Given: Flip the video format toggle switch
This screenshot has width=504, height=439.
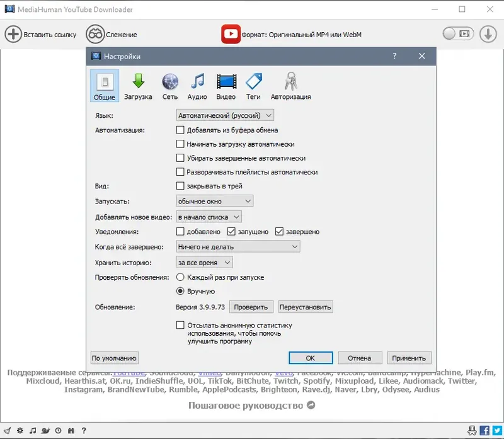Looking at the screenshot, I should point(458,33).
